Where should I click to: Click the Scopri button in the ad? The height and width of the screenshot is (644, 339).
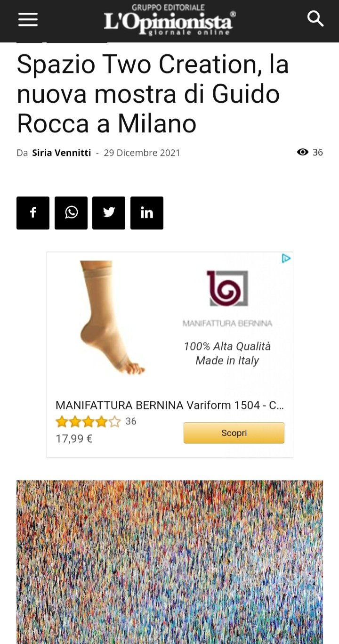234,433
